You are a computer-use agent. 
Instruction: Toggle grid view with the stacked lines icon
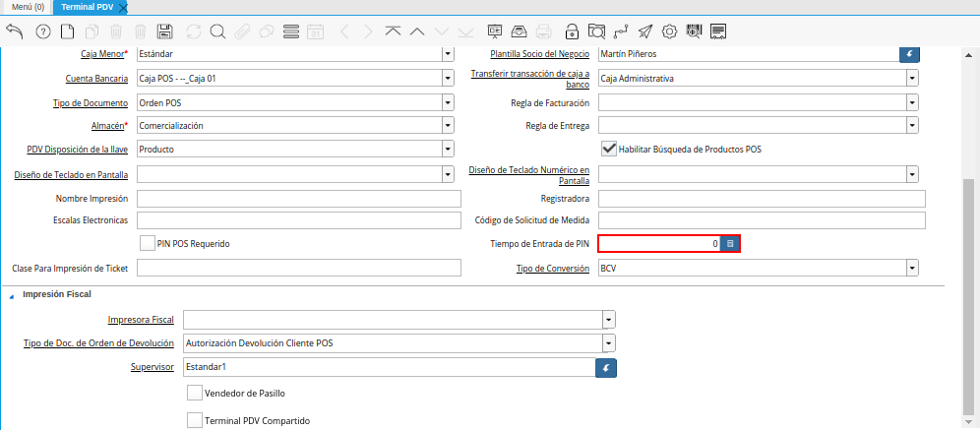[291, 31]
